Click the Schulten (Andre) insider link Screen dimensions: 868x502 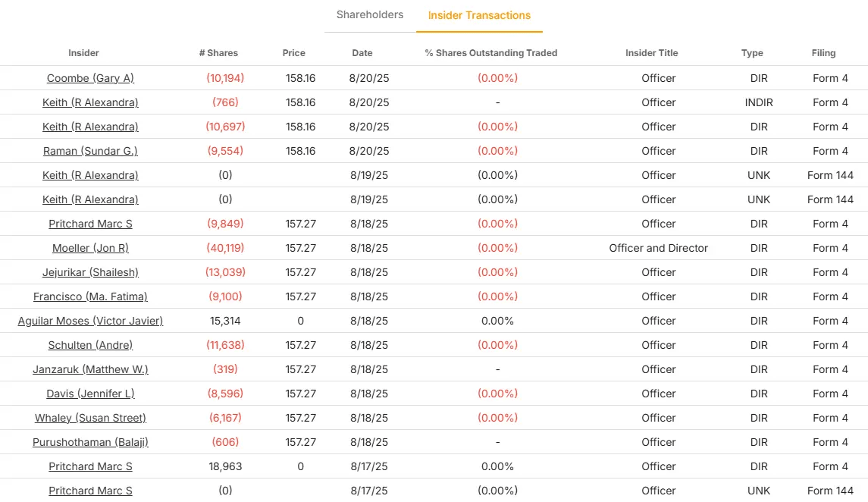[90, 345]
